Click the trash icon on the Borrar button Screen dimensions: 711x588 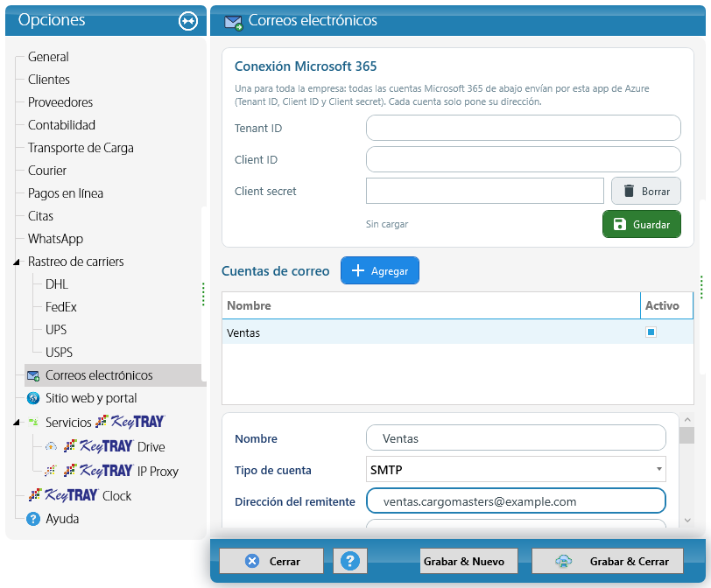click(x=629, y=191)
